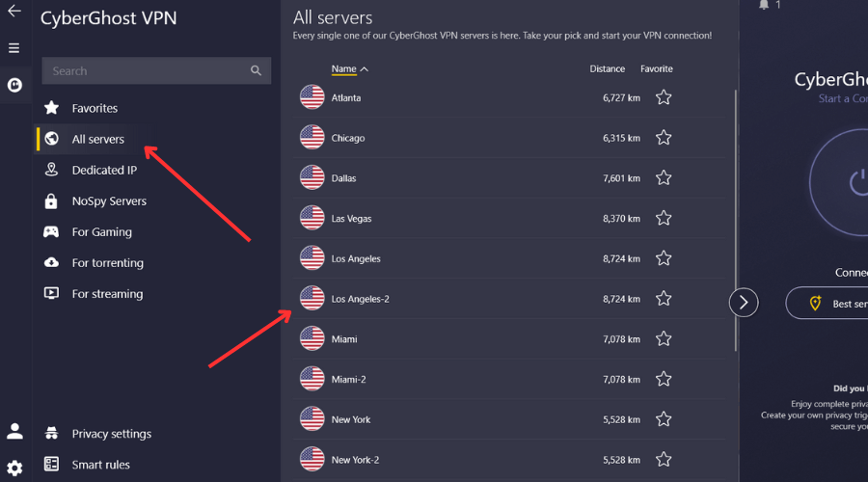Select the Miami-2 server name

point(349,379)
